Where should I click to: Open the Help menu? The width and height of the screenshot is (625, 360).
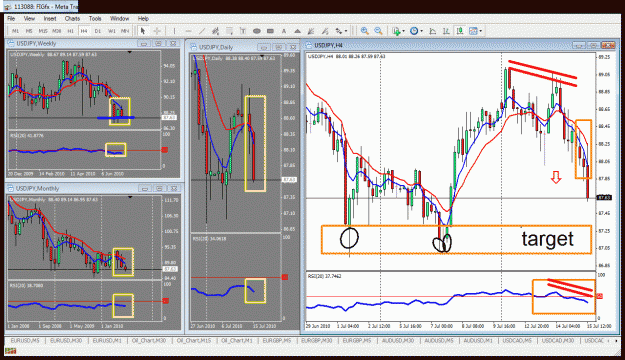coord(143,18)
